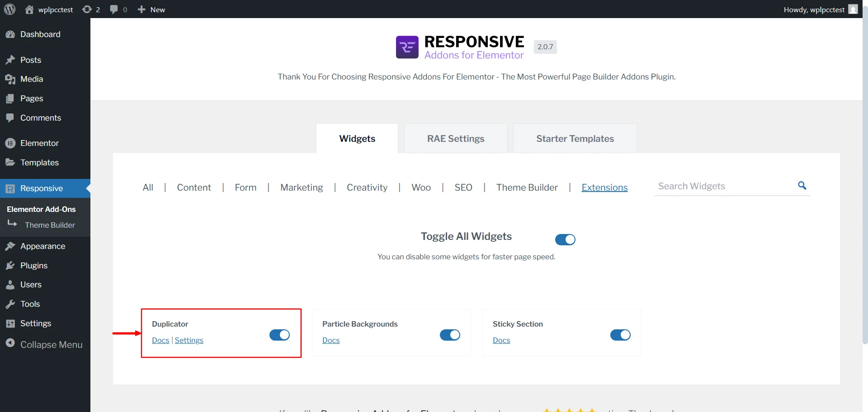Image resolution: width=868 pixels, height=412 pixels.
Task: Filter widgets by Content
Action: [x=194, y=187]
